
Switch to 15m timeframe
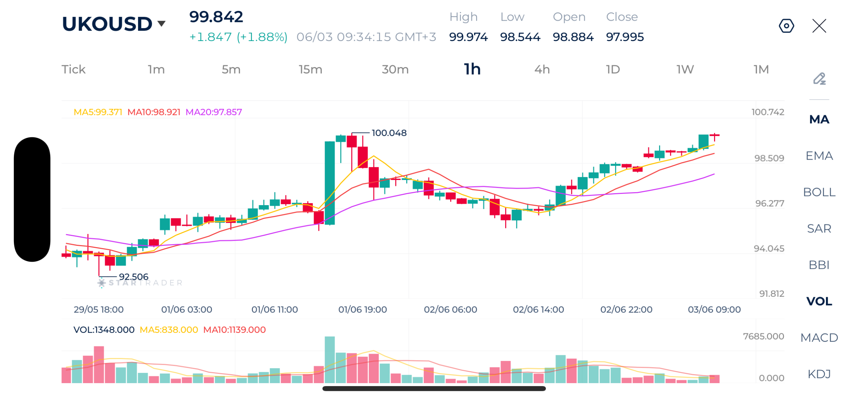click(310, 69)
